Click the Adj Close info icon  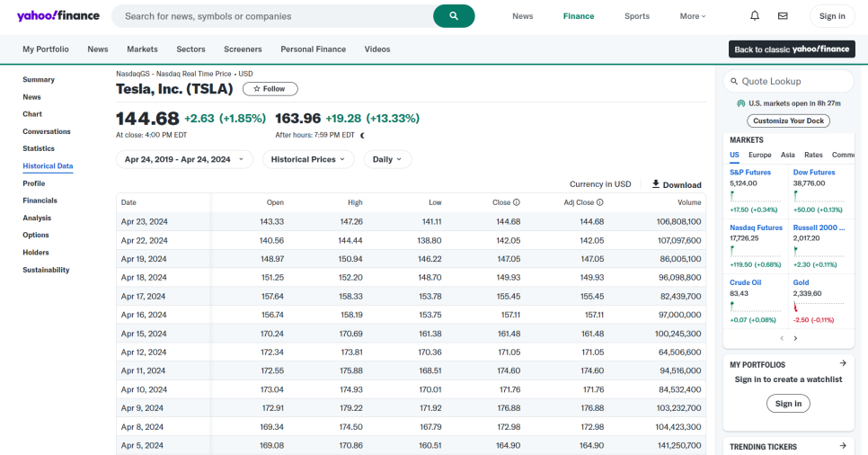point(600,202)
